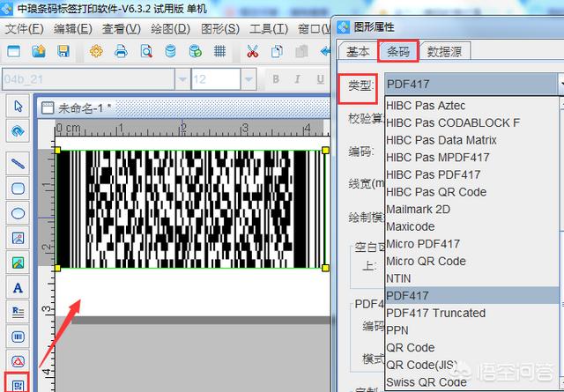
Task: Open the font name dropdown arrow
Action: [182, 79]
